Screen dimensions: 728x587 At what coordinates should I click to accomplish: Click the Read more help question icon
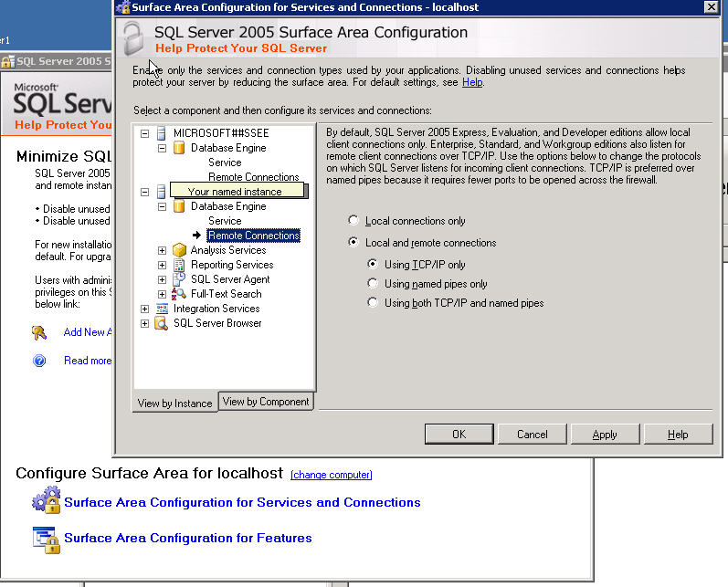coord(39,361)
